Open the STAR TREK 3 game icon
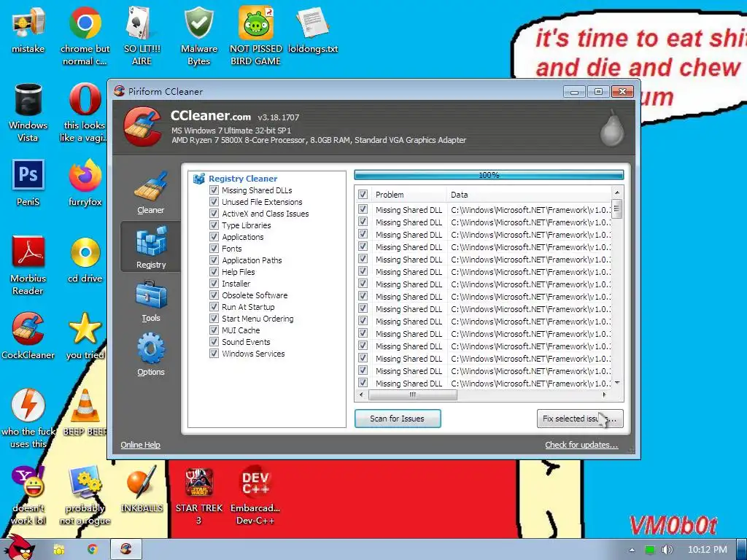747x560 pixels. tap(198, 495)
